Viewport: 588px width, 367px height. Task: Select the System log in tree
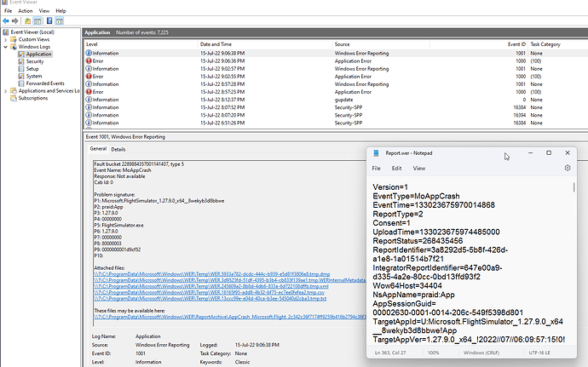click(33, 75)
